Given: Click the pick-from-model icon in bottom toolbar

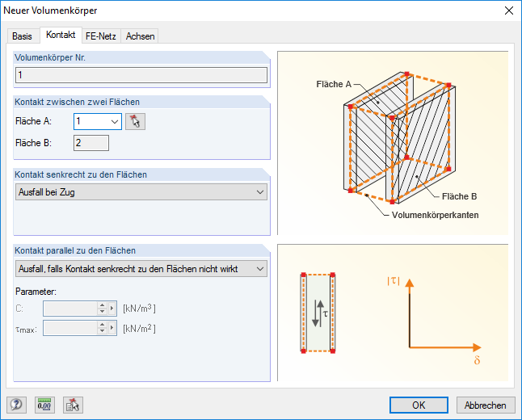Looking at the screenshot, I should tap(74, 405).
